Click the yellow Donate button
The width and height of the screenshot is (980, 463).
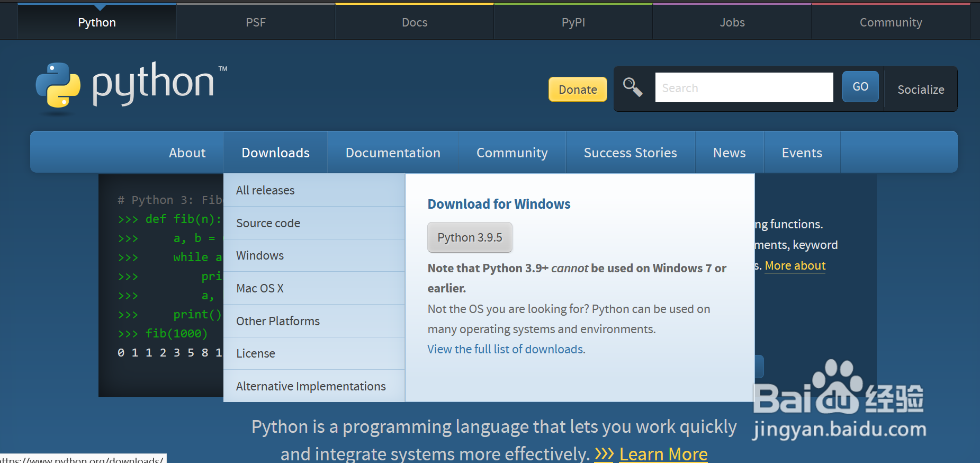pos(578,90)
